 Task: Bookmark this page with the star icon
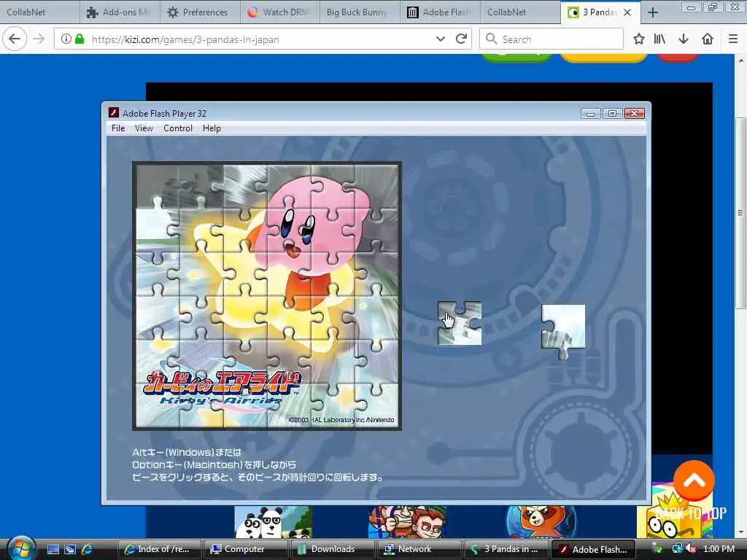[639, 39]
